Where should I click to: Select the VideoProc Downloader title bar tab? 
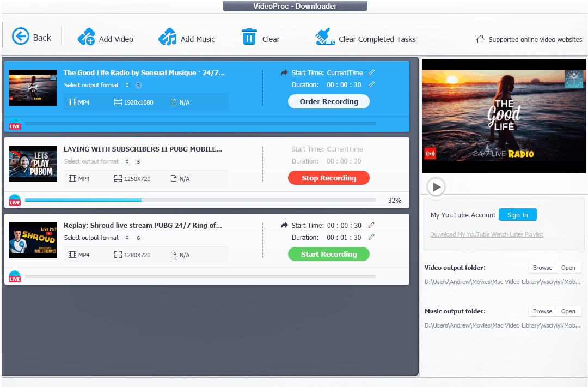(x=294, y=6)
